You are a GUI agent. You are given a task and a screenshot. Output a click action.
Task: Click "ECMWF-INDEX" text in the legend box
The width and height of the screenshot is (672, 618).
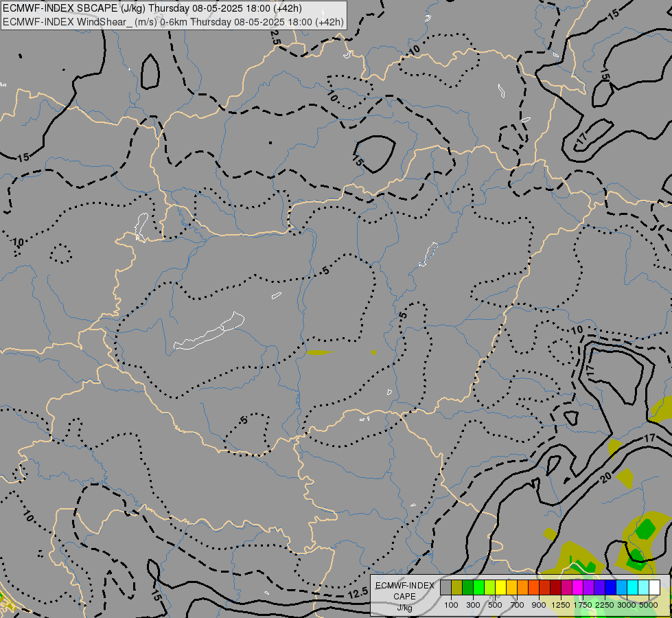pyautogui.click(x=405, y=586)
